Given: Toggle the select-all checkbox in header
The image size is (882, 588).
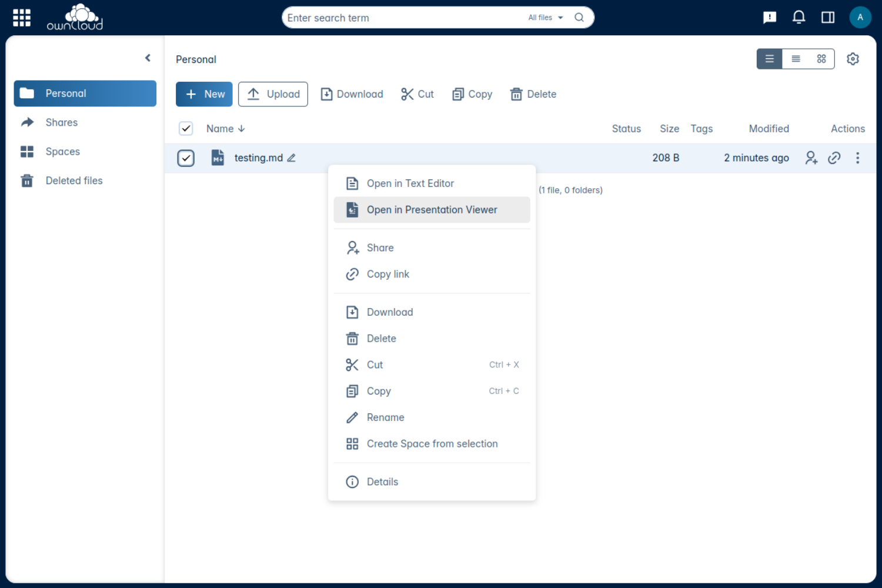Looking at the screenshot, I should coord(186,129).
